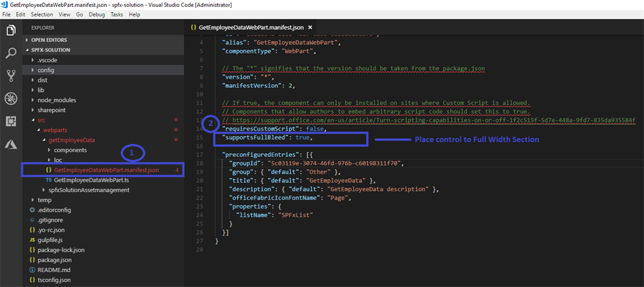
Task: Open the Go menu
Action: tap(80, 14)
